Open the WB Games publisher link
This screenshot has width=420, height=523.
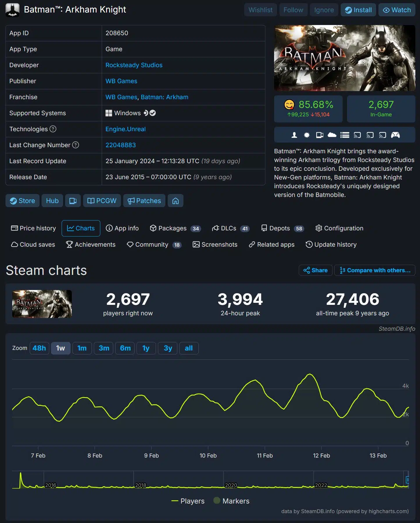click(121, 81)
